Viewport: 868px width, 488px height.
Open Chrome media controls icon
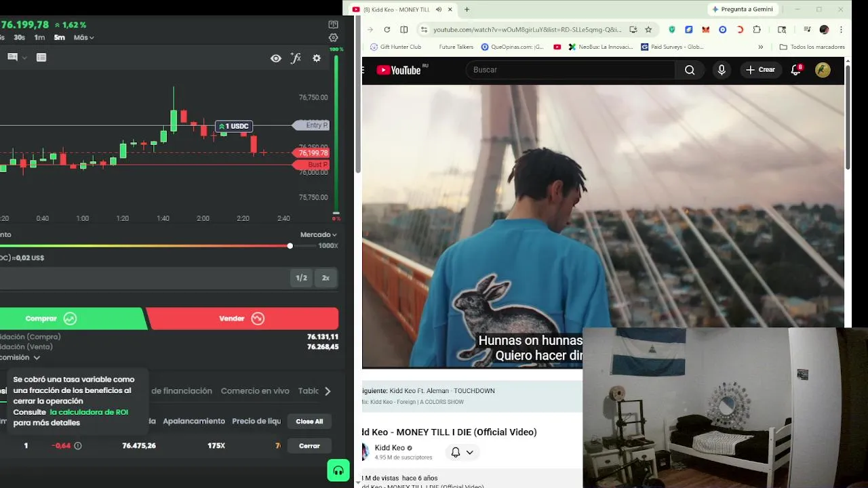807,29
